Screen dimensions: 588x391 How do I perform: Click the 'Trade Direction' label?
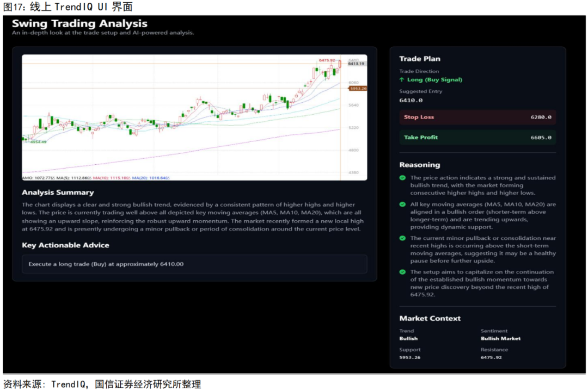click(x=419, y=71)
